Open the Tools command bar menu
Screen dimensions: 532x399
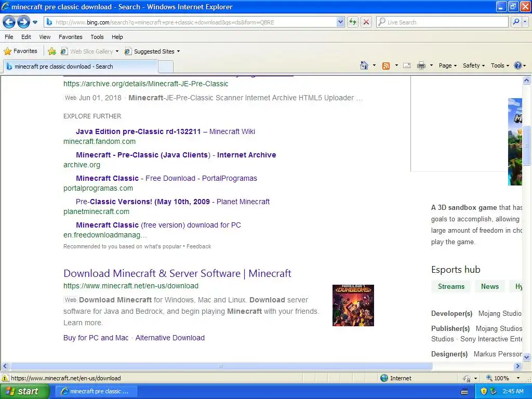500,65
